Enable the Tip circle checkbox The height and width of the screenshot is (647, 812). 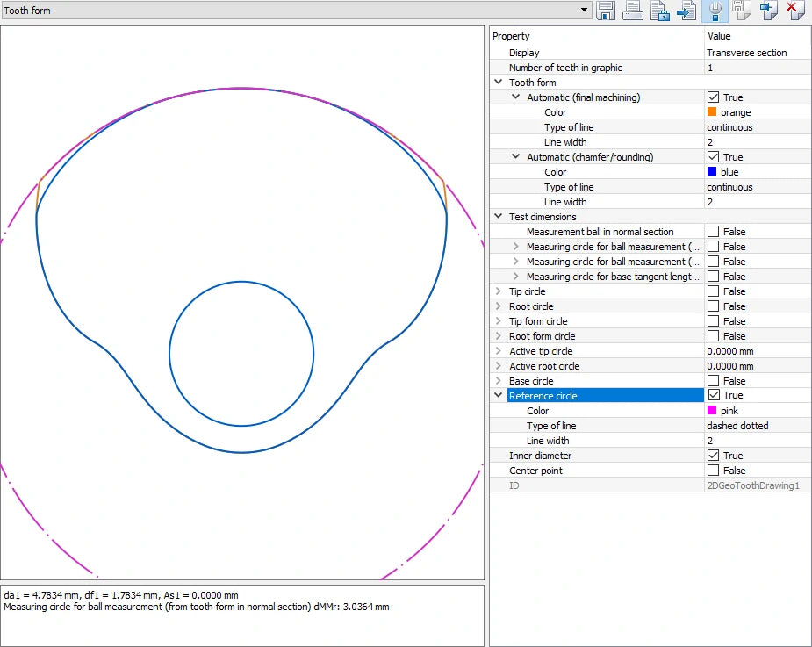[713, 291]
